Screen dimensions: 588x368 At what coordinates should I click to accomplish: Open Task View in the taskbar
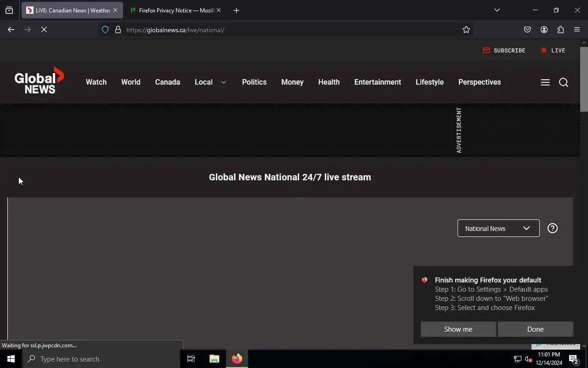point(191,359)
